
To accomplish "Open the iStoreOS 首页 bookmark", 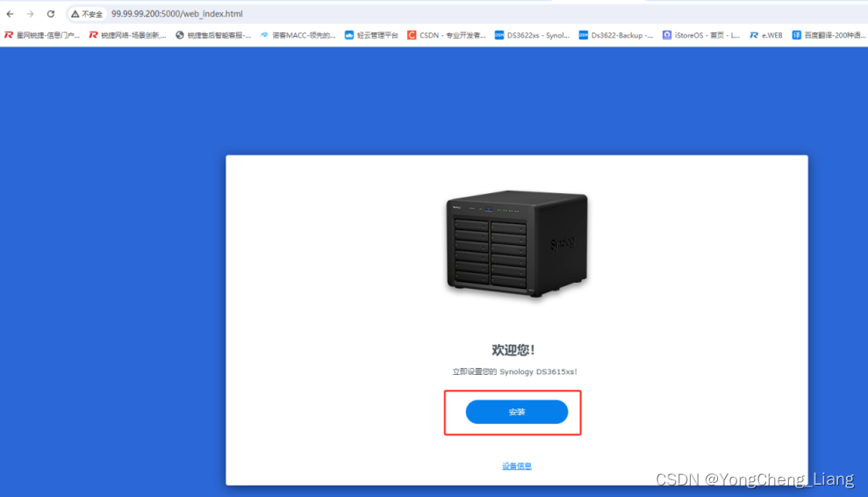I will pos(701,35).
